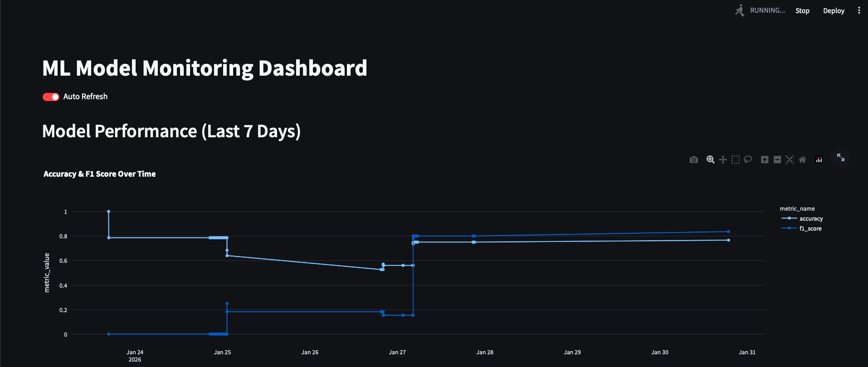Viewport: 868px width, 367px height.
Task: Stop the running app
Action: point(802,10)
